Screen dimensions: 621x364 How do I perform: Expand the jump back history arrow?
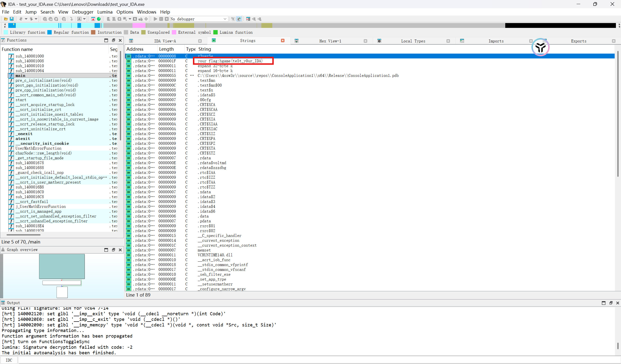(x=26, y=19)
